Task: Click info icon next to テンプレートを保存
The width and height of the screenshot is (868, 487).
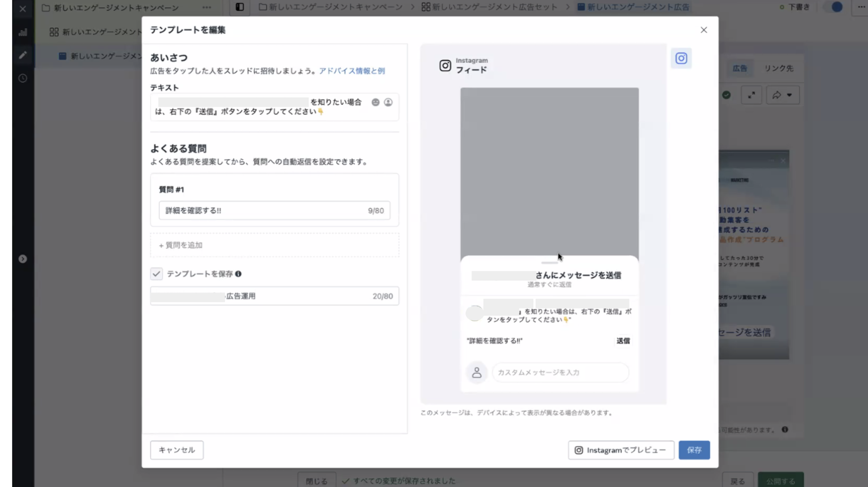Action: 238,274
